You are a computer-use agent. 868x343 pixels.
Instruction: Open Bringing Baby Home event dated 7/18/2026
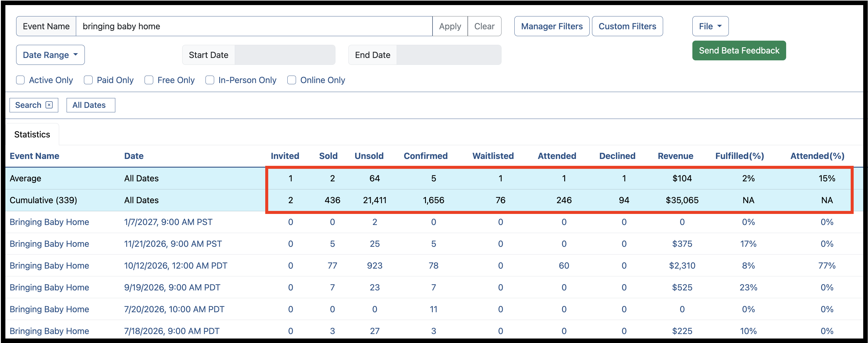49,331
